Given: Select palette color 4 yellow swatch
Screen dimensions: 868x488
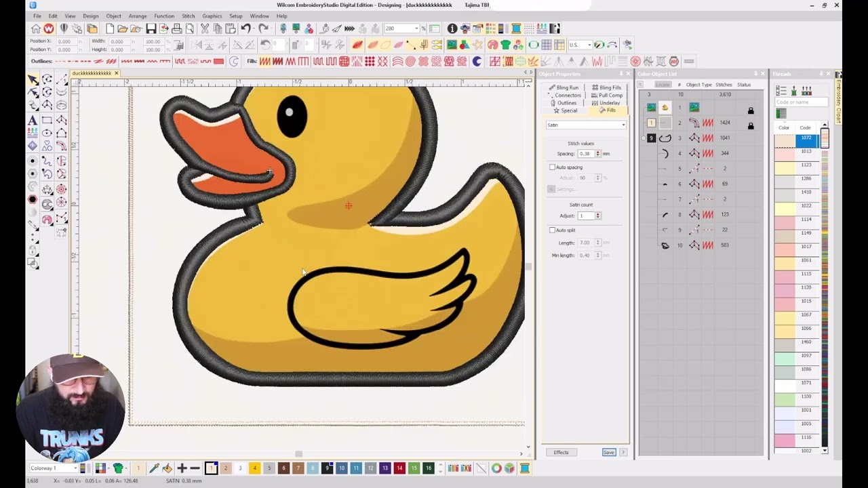Looking at the screenshot, I should coord(254,468).
